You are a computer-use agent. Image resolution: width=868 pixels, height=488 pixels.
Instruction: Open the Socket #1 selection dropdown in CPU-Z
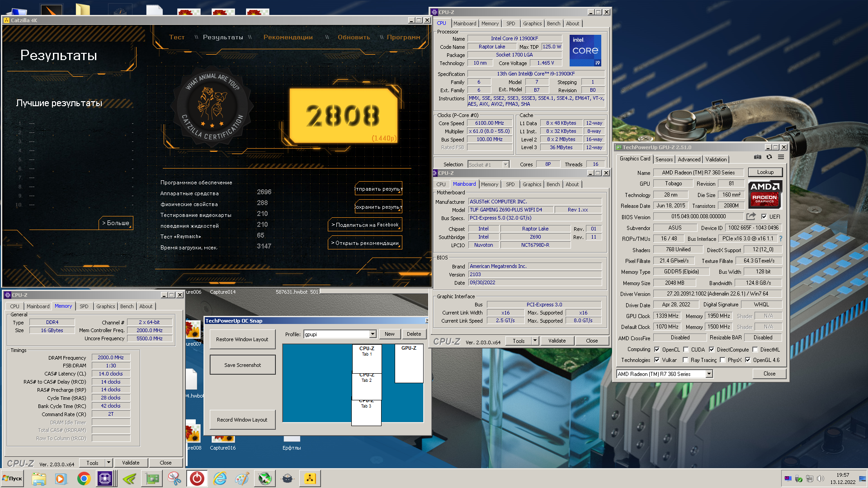pyautogui.click(x=505, y=164)
